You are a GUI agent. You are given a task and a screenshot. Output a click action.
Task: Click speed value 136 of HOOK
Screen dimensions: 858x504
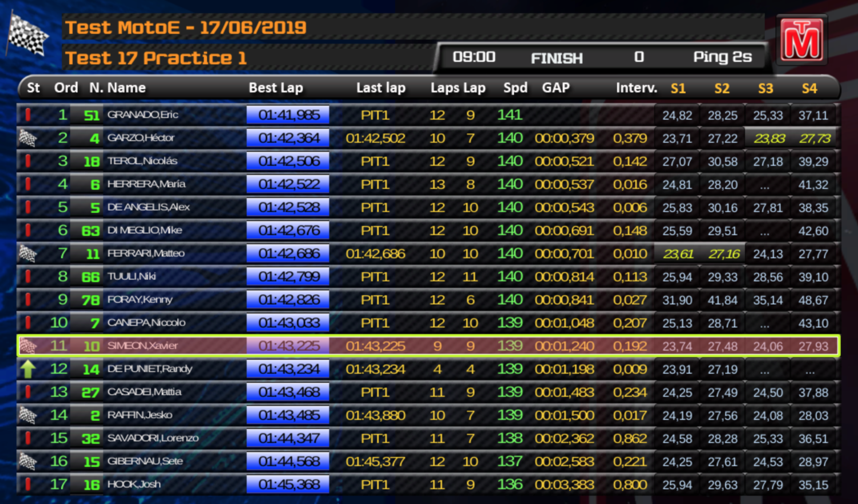(x=510, y=485)
